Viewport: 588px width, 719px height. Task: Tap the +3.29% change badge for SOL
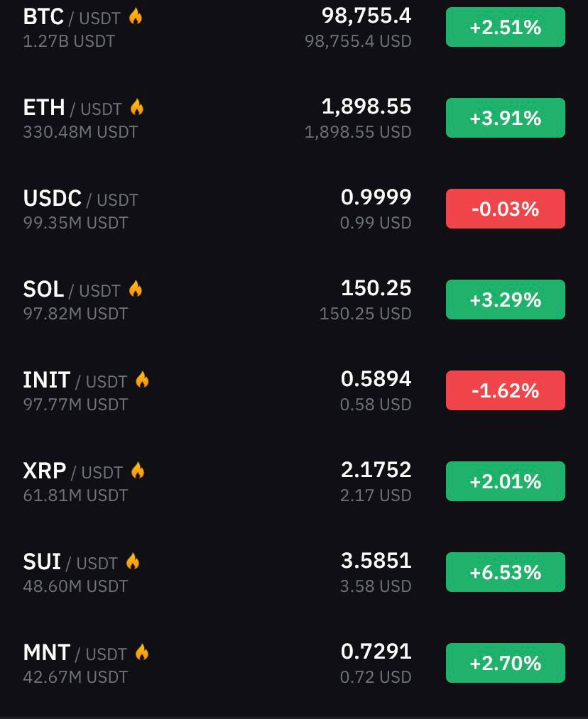(506, 300)
